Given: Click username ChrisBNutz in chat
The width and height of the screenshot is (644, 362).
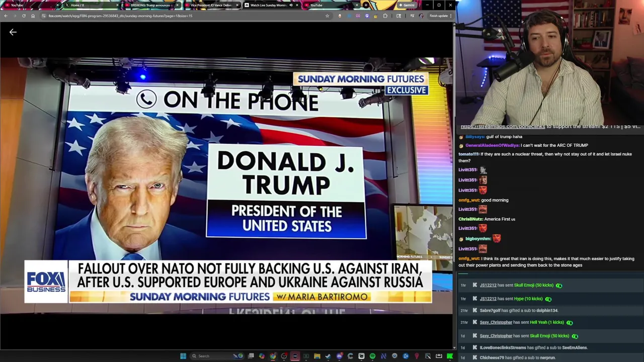Looking at the screenshot, I should pos(470,219).
